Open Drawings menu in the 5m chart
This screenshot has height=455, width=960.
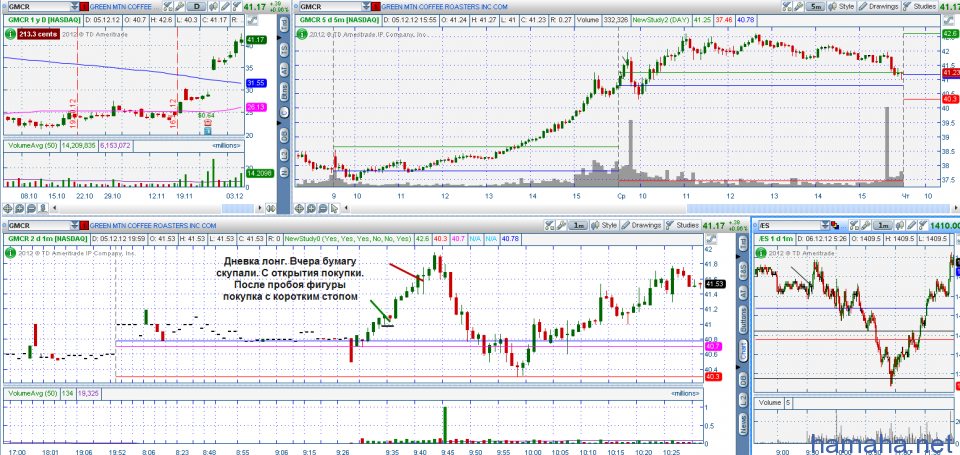point(878,7)
